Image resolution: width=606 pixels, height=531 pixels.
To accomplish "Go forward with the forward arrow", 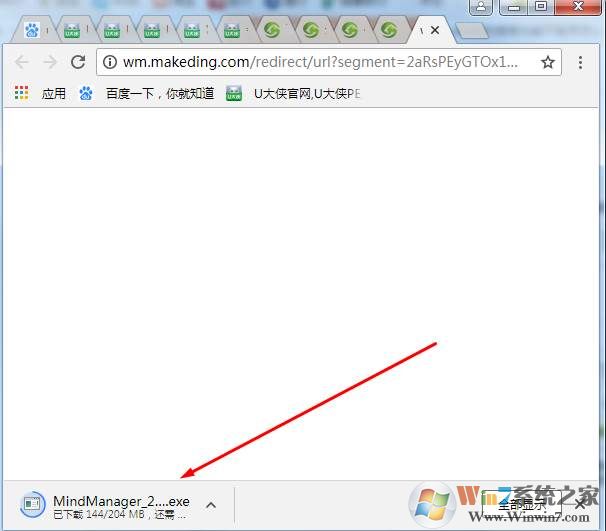I will [50, 62].
